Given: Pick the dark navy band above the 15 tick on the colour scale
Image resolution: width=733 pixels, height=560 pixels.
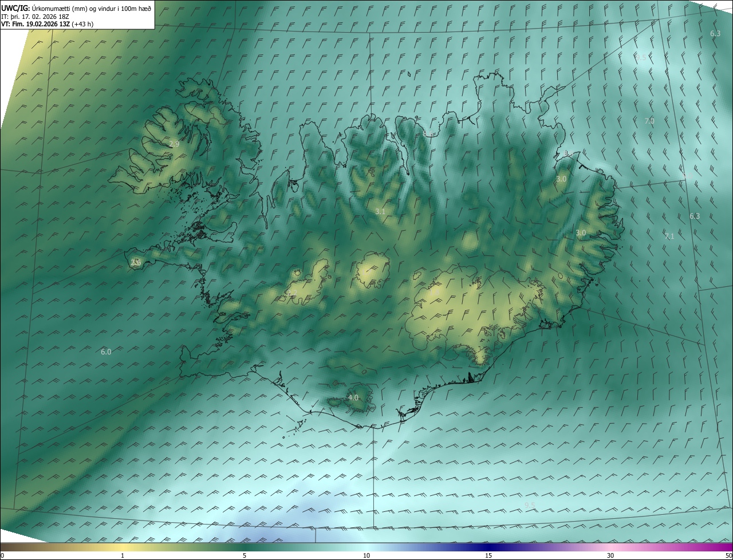Looking at the screenshot, I should [x=488, y=547].
